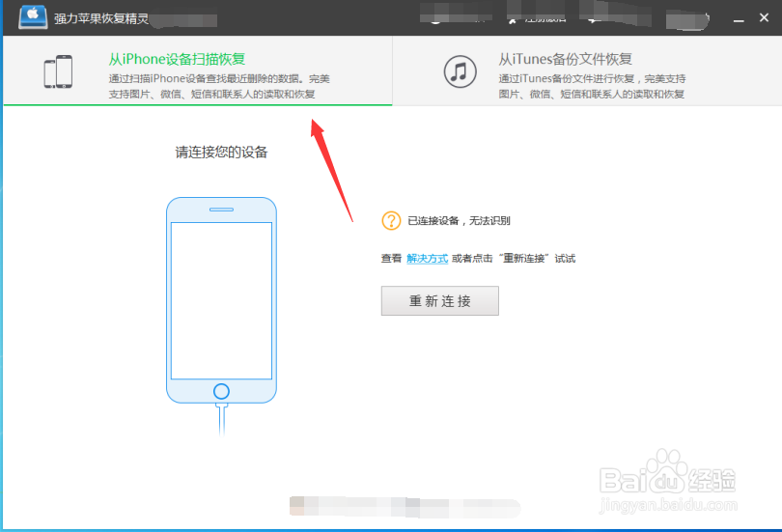782x532 pixels.
Task: Click the title 强力苹果恢复精灵
Action: [101, 19]
